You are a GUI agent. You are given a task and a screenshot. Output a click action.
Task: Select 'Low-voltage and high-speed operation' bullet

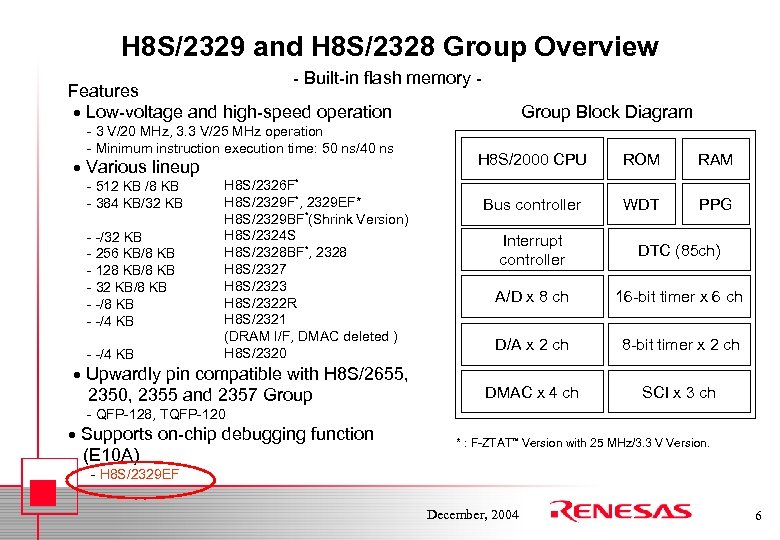tap(238, 112)
